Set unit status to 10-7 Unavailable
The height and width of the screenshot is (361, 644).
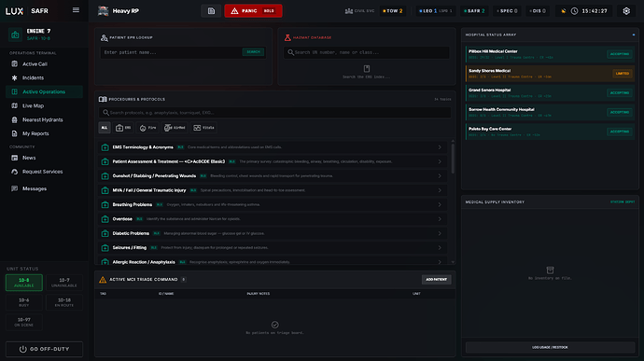tap(64, 283)
